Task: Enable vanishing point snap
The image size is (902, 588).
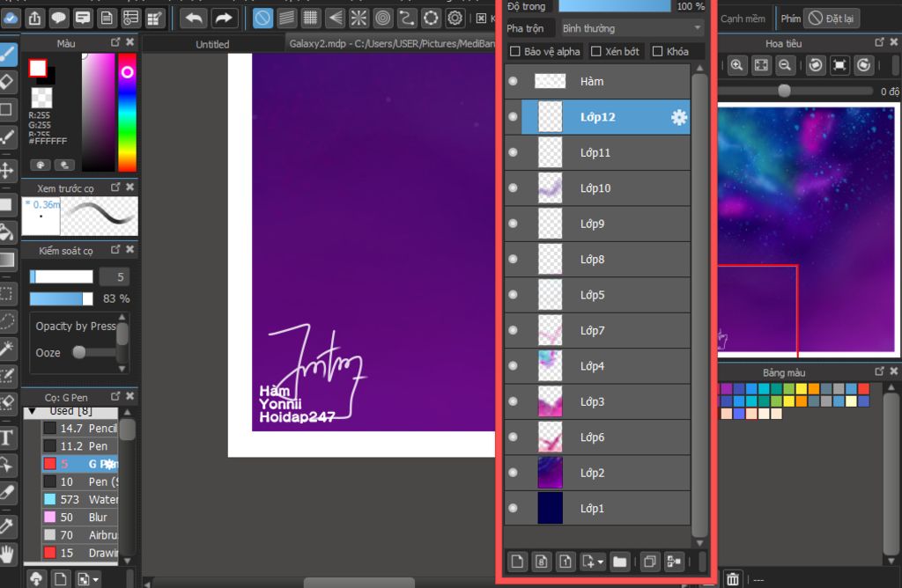Action: pyautogui.click(x=334, y=18)
